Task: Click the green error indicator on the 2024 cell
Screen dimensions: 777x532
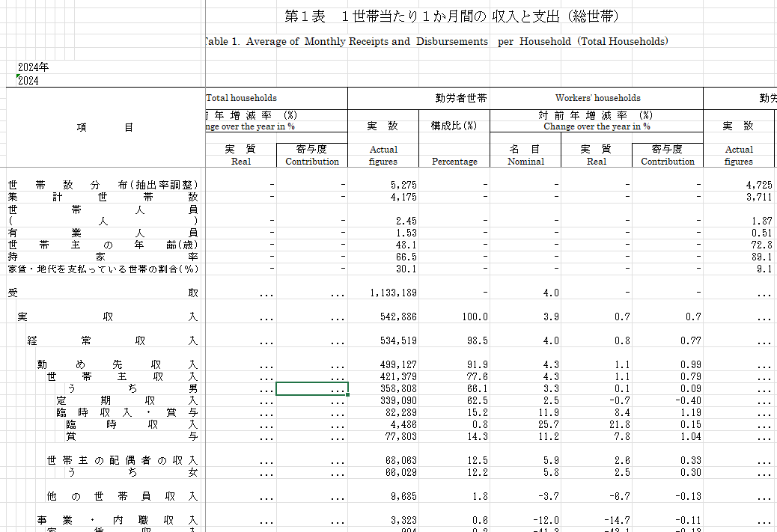Action: (18, 76)
